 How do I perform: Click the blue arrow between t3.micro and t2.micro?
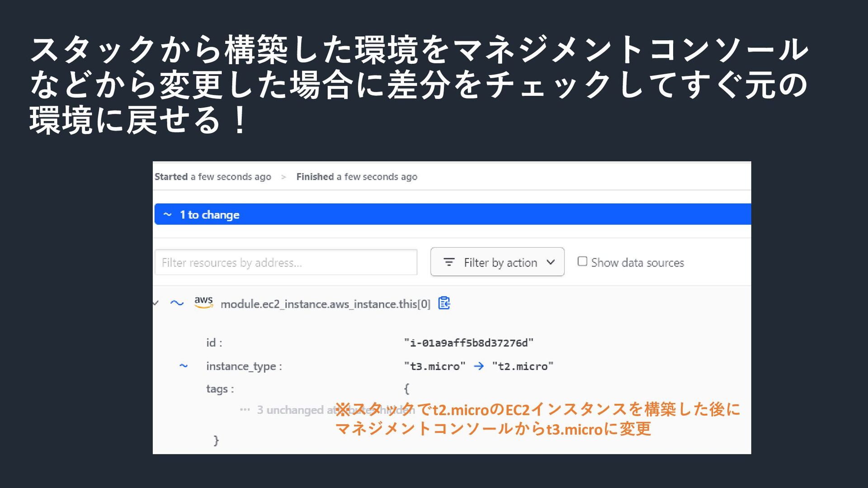click(x=478, y=366)
